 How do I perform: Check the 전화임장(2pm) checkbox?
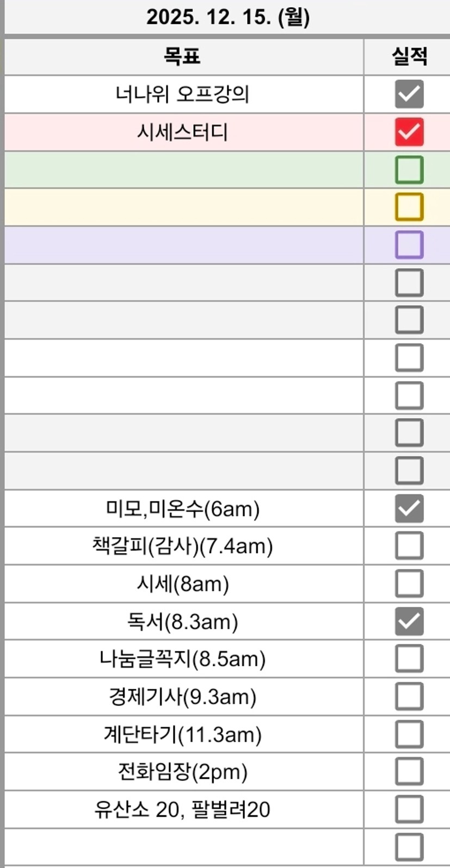point(409,772)
